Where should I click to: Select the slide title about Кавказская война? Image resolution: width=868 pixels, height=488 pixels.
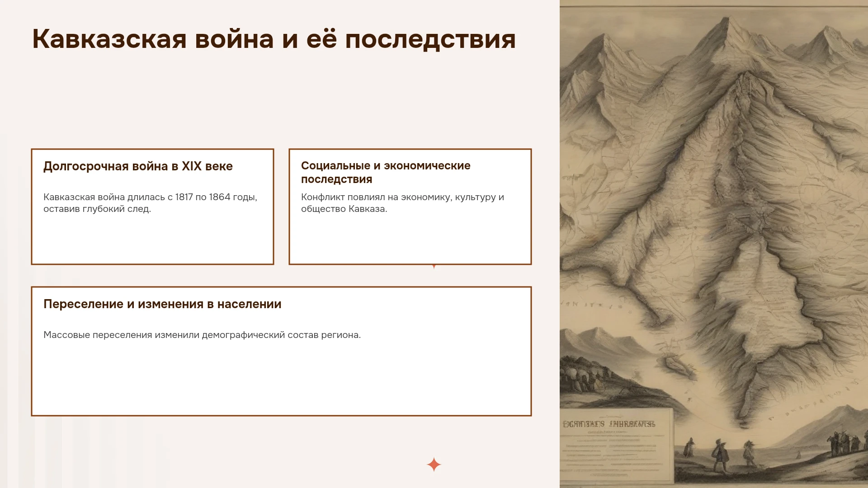pos(274,39)
